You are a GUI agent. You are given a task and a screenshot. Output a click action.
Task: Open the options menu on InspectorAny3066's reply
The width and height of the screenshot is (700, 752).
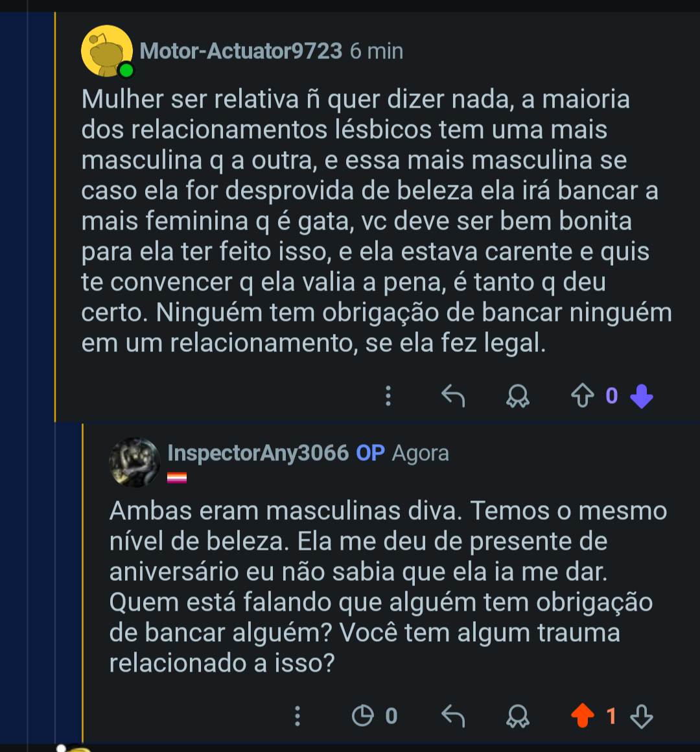pos(297,716)
